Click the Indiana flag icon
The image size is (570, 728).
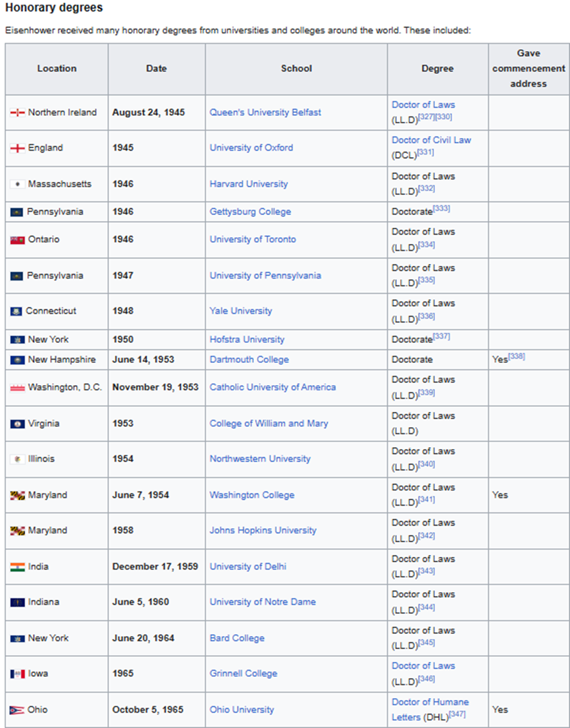(17, 602)
